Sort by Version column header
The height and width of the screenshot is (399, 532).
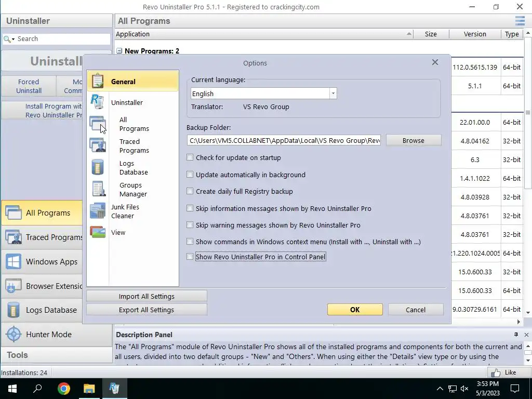(x=475, y=34)
